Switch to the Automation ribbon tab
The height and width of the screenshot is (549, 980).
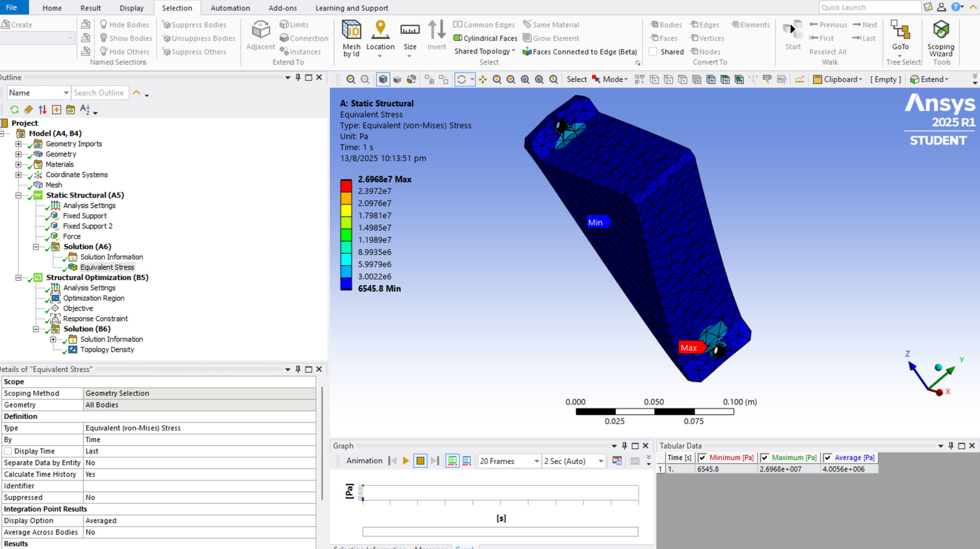point(230,7)
